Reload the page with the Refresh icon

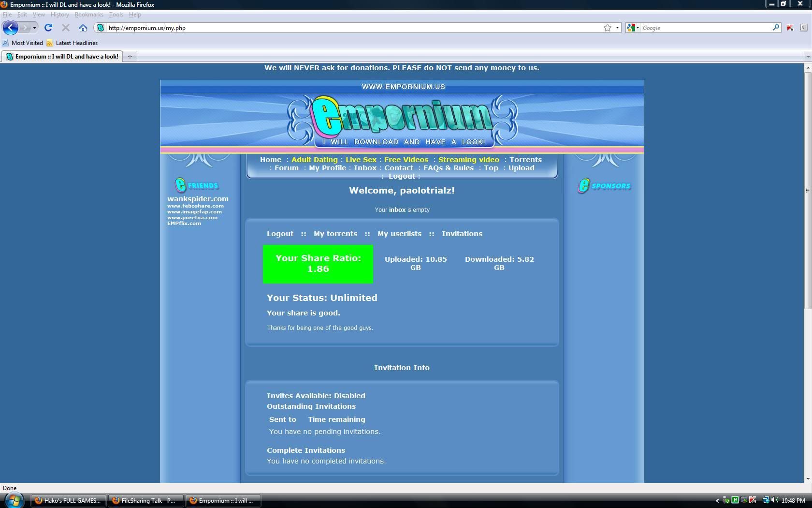[x=48, y=28]
